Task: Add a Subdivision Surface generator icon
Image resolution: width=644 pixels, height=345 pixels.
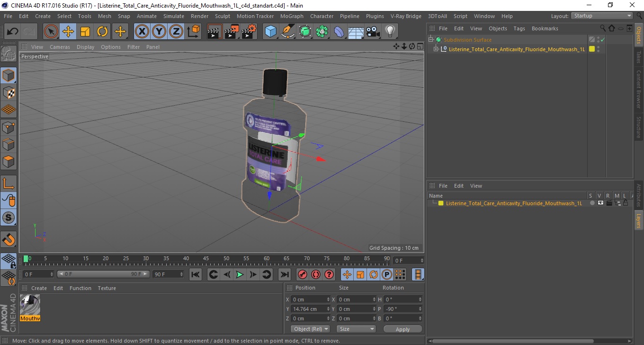Action: [x=305, y=32]
